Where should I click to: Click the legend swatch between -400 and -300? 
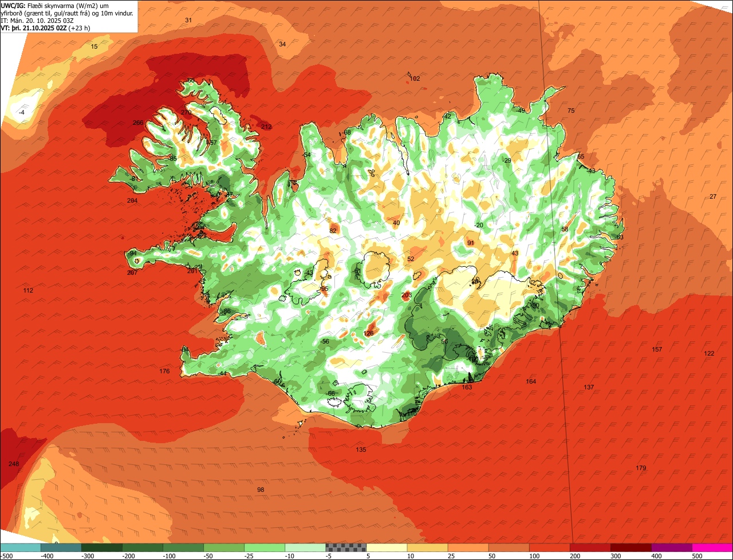pyautogui.click(x=61, y=547)
